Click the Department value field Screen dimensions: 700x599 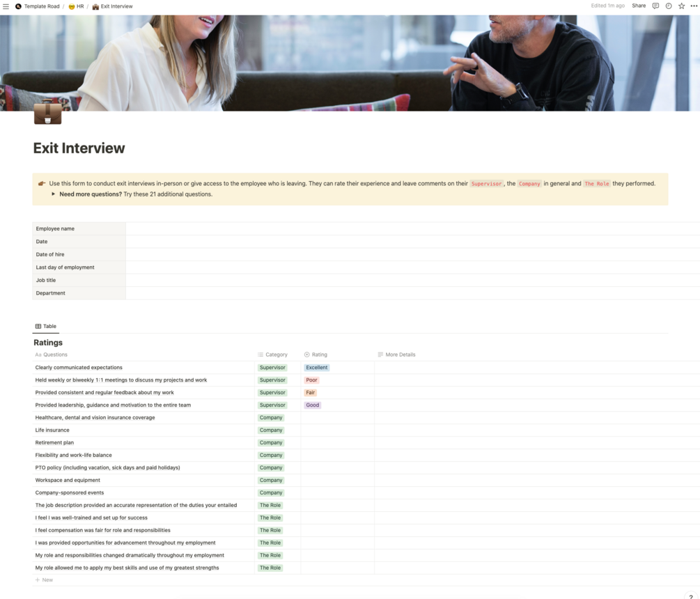coord(412,293)
